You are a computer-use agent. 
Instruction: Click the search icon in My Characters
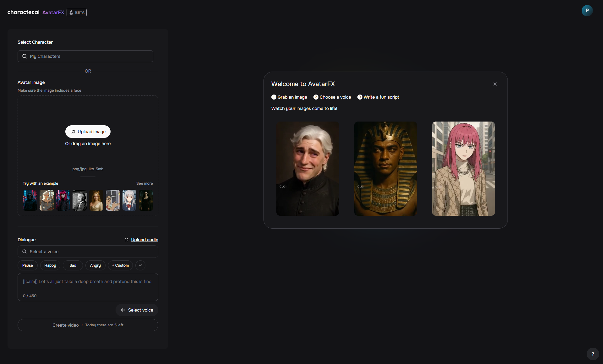(24, 57)
